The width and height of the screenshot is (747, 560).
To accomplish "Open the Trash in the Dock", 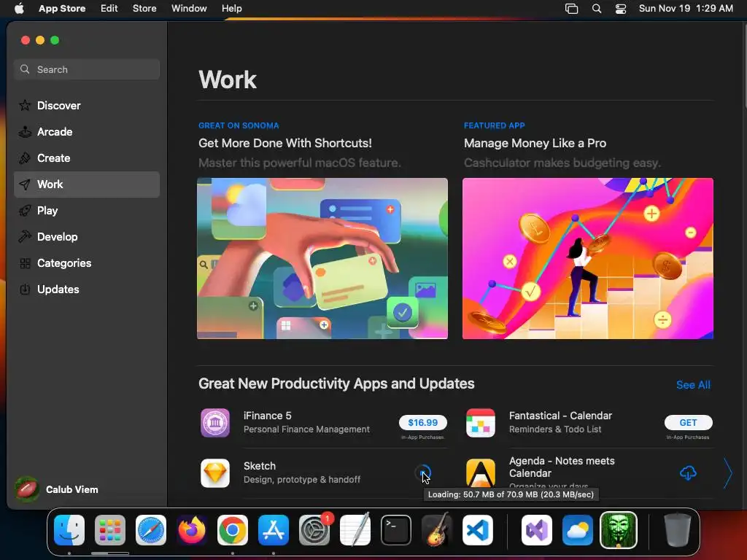I will click(x=677, y=530).
